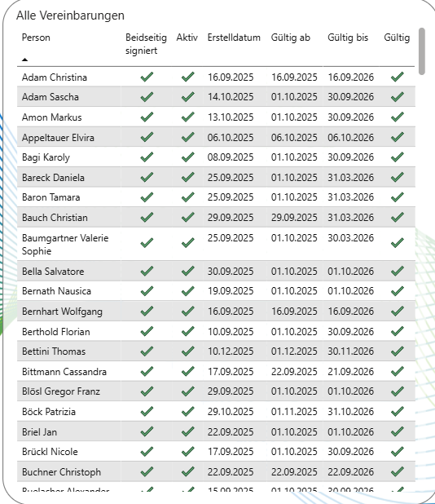
Task: Click Erstelldatum 14.10.2025 for Adam Sascha
Action: coord(231,97)
